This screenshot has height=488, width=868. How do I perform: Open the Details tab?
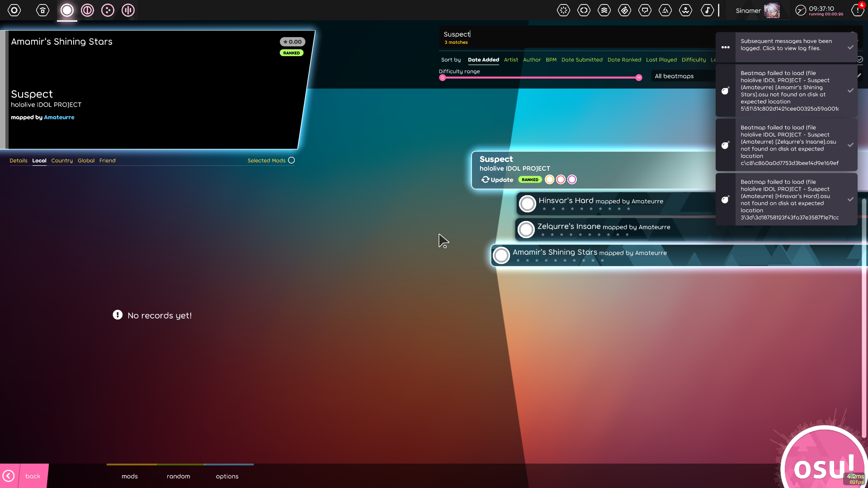19,160
